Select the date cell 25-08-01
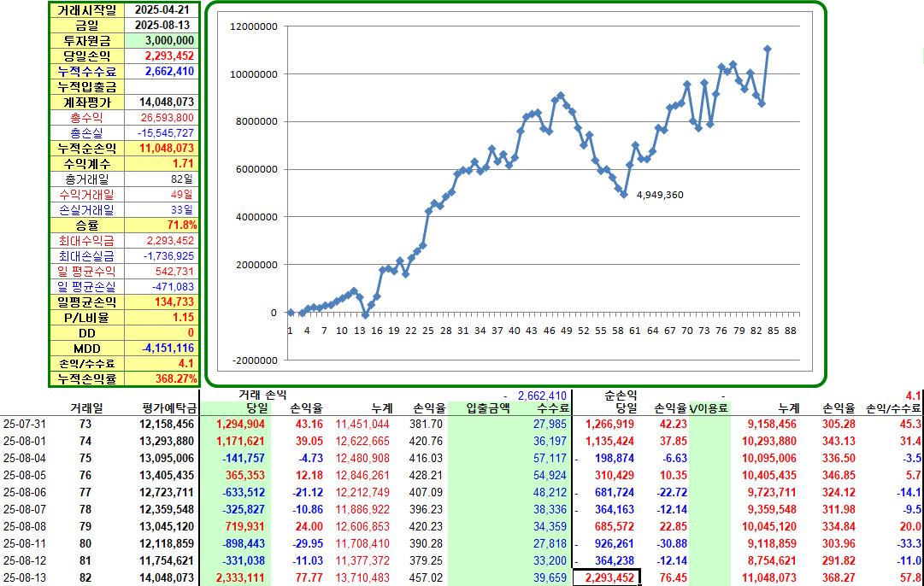 pos(24,441)
